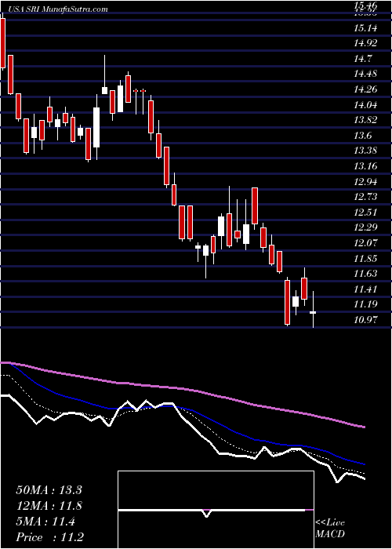Click the <<Live MACD label
Viewport: 392px width, 549px height.
pyautogui.click(x=330, y=529)
